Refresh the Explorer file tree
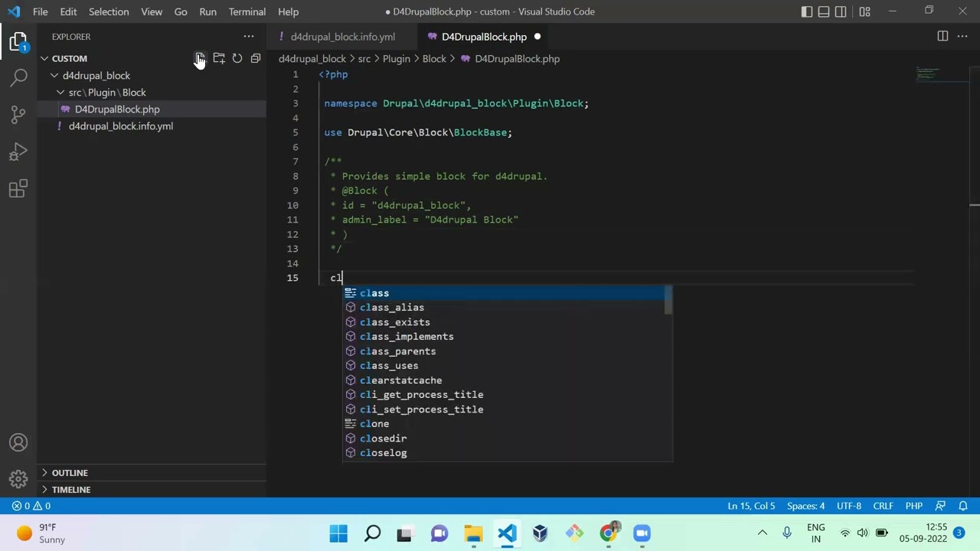 coord(237,58)
